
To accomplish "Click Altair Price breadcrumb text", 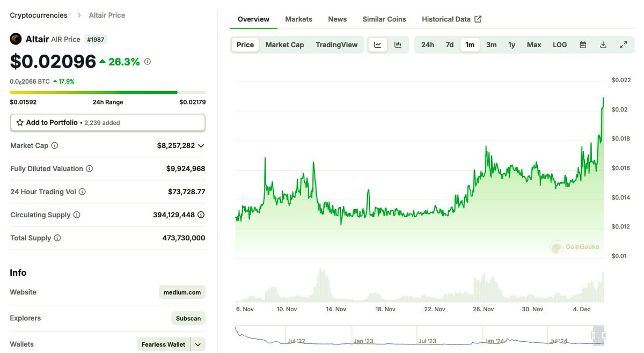I will pyautogui.click(x=107, y=15).
